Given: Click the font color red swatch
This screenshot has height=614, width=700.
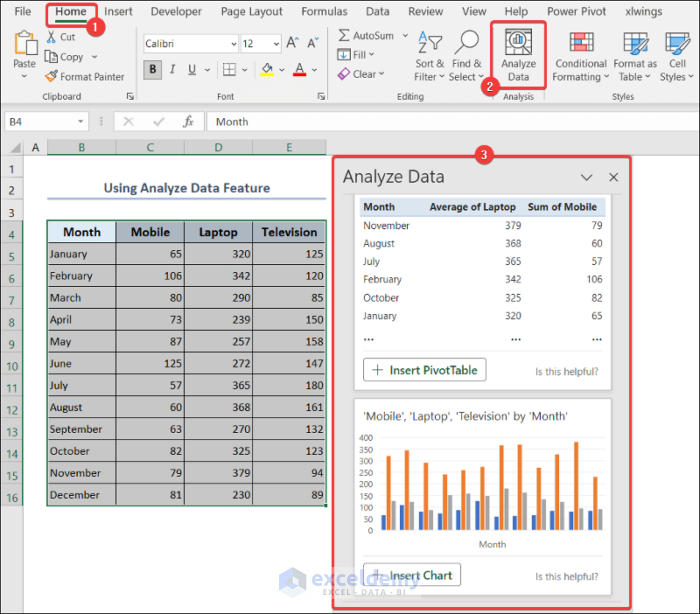Looking at the screenshot, I should (x=299, y=70).
